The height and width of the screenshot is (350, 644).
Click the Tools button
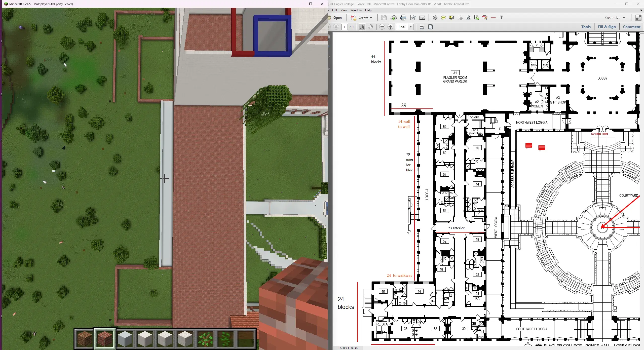(x=586, y=27)
